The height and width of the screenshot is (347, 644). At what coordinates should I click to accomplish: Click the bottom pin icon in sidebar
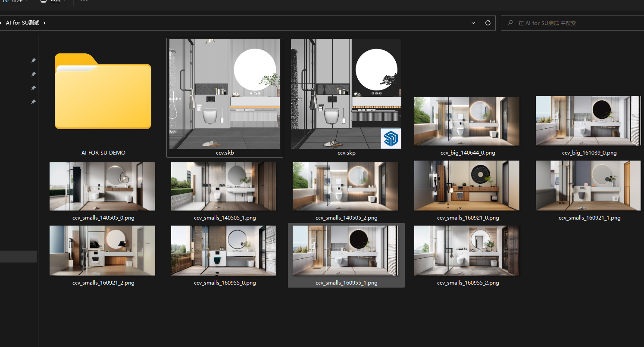[33, 102]
